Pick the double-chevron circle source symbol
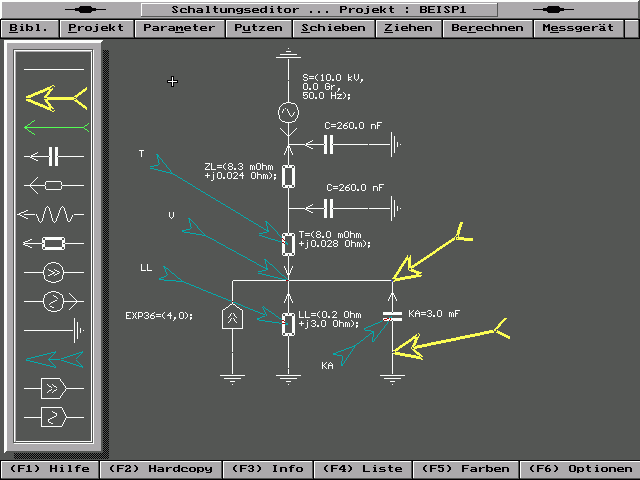Image resolution: width=640 pixels, height=480 pixels. [x=56, y=272]
